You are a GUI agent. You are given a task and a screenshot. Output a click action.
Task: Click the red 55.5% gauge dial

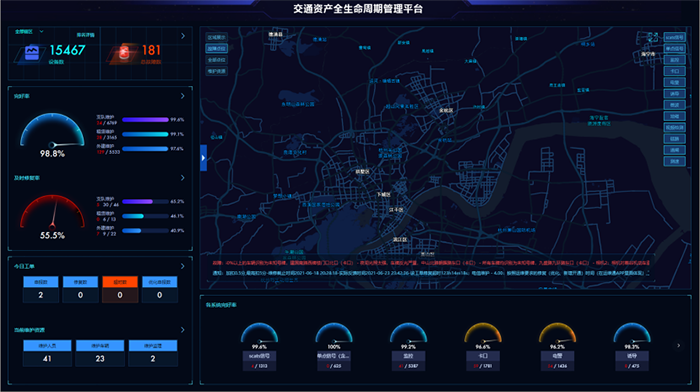[x=52, y=212]
